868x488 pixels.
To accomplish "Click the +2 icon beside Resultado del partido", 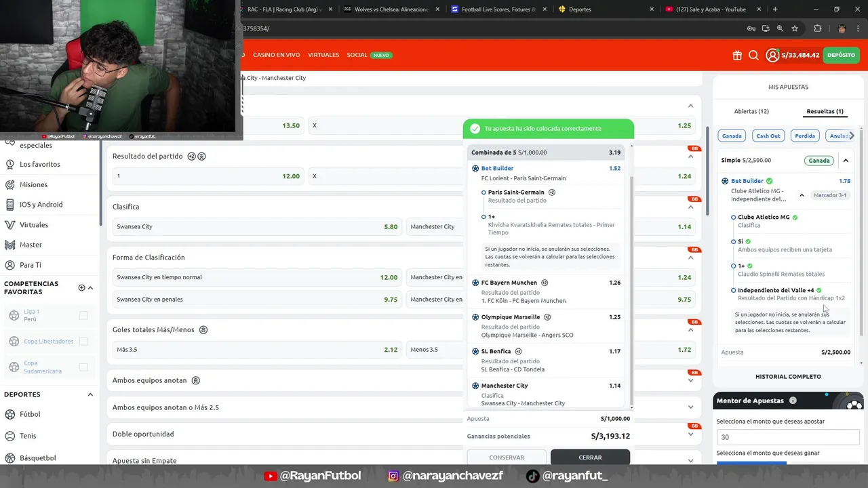I will coord(191,156).
